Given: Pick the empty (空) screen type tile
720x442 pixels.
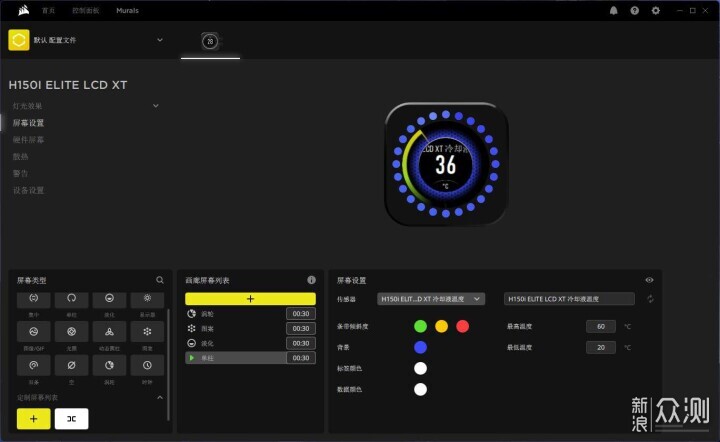Looking at the screenshot, I should click(x=71, y=365).
